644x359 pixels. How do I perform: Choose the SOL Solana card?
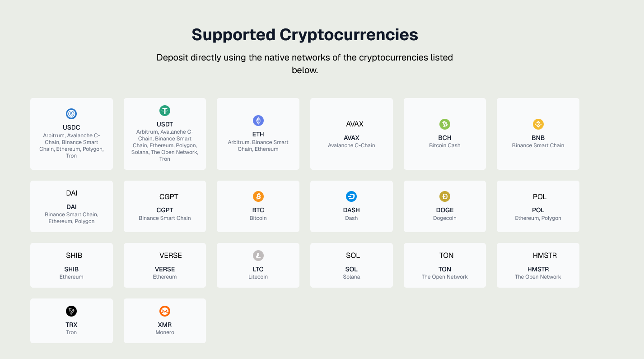351,265
